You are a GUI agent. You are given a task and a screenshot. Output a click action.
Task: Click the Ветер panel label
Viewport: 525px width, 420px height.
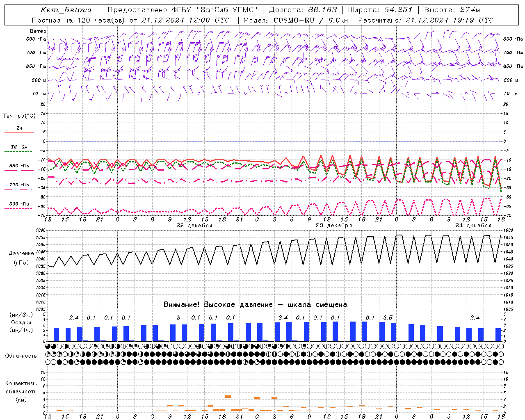pyautogui.click(x=38, y=31)
